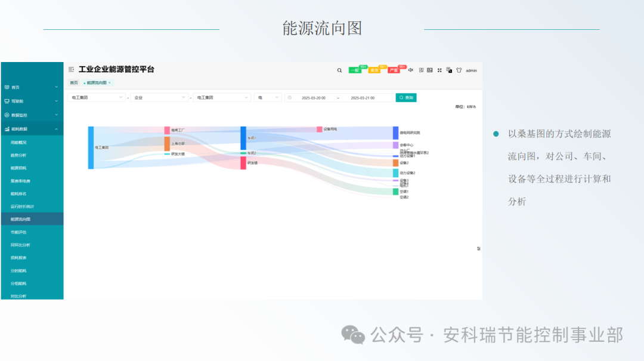Close the 能源流向图 tab
This screenshot has height=361, width=644.
pos(110,83)
